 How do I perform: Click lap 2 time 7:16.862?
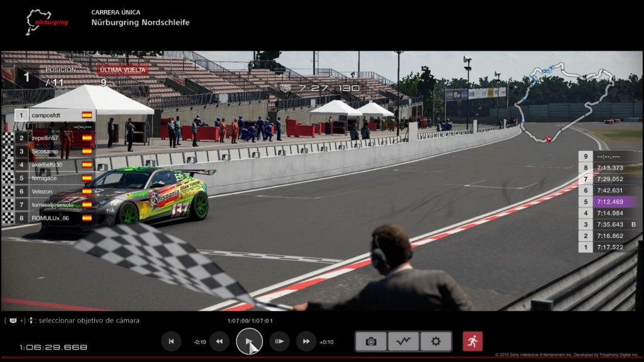click(x=610, y=236)
